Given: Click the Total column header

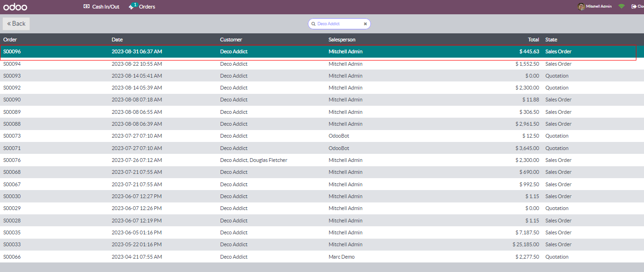Looking at the screenshot, I should [x=533, y=40].
